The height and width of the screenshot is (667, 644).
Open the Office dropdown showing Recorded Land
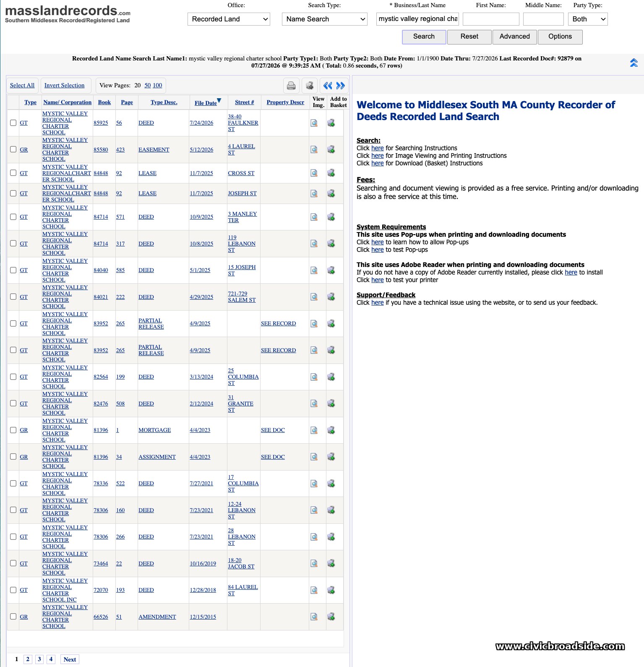229,19
